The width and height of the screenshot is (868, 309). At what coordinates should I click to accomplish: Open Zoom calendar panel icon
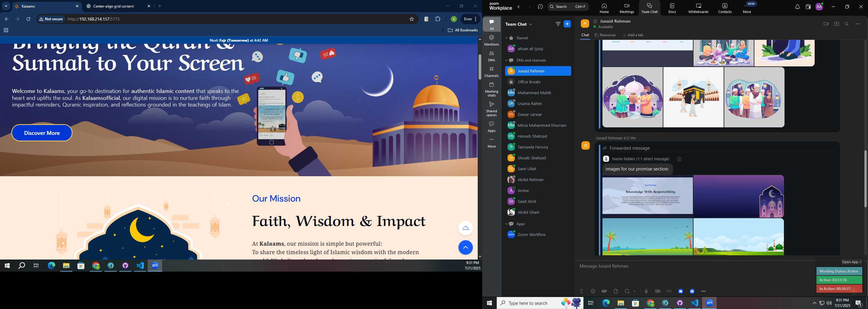click(808, 7)
